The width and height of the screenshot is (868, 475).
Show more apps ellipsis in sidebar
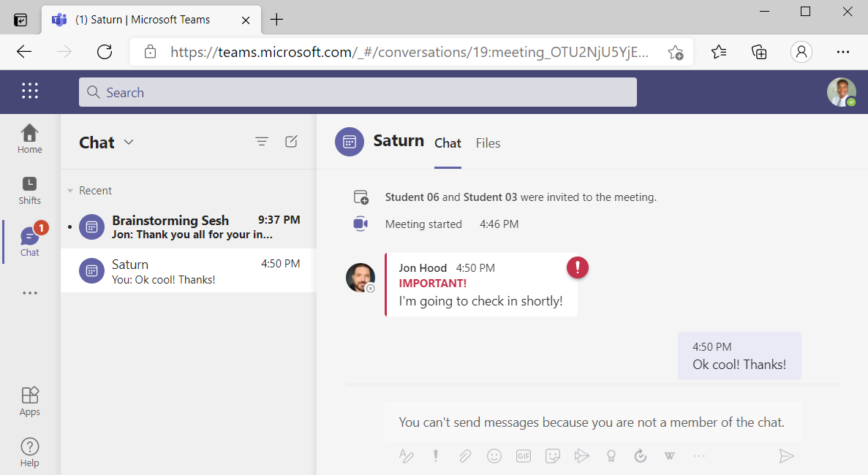point(30,293)
